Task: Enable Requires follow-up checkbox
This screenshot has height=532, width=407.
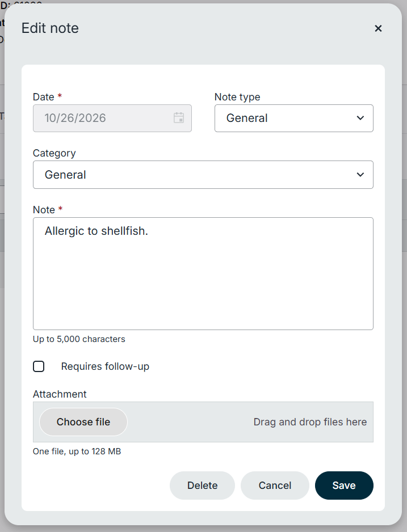Action: (39, 366)
